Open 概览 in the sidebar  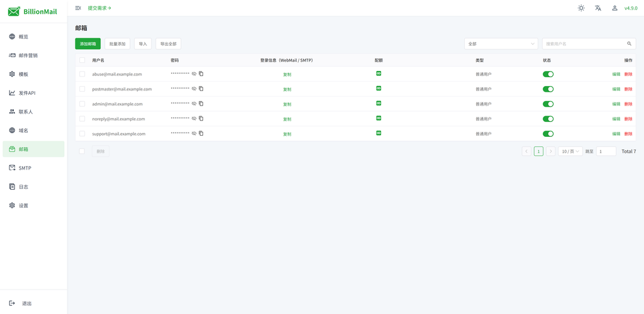[33, 36]
